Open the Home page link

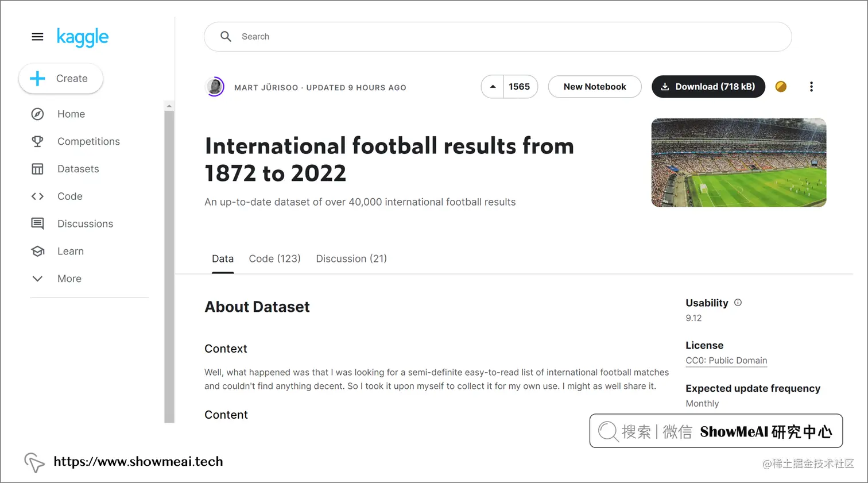click(x=71, y=114)
